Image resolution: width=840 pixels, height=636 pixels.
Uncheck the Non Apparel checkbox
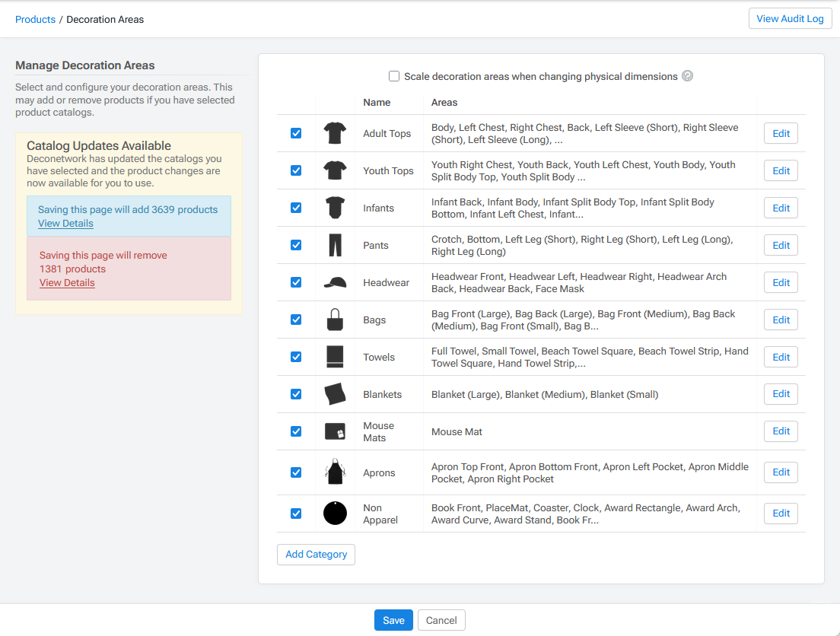tap(296, 514)
